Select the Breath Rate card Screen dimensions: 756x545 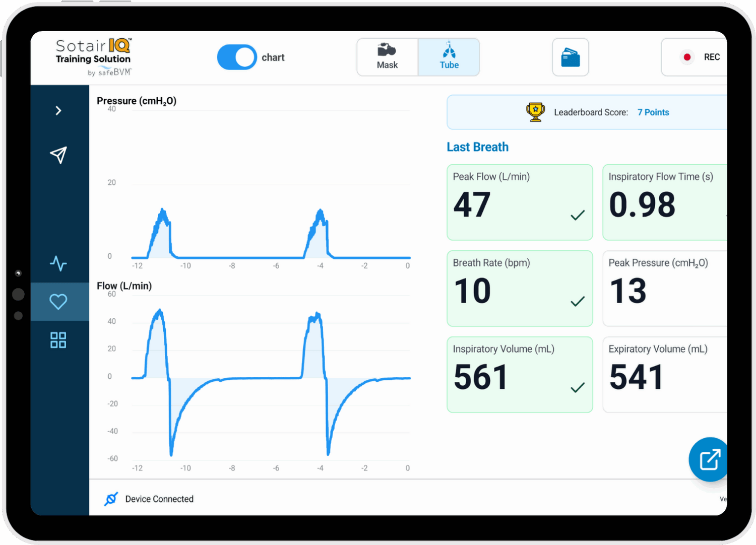tap(519, 289)
